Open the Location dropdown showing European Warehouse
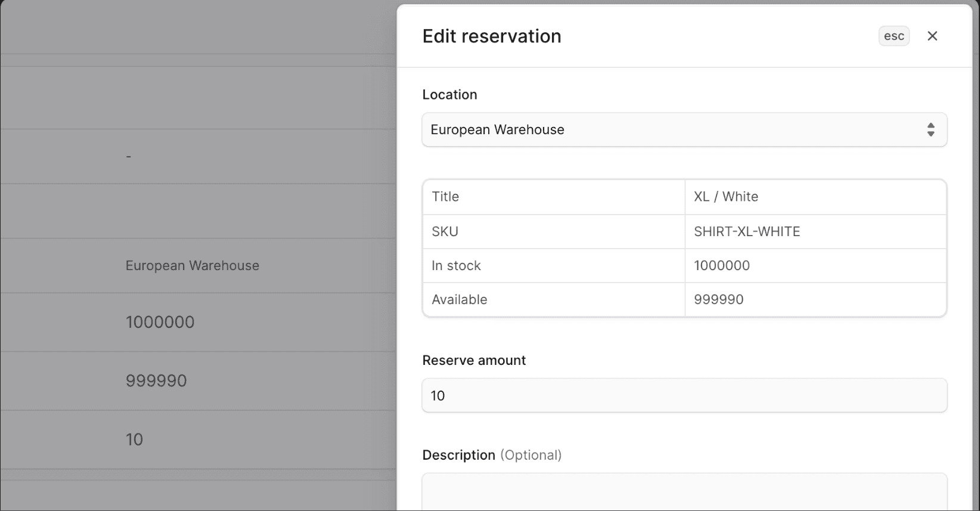Image resolution: width=980 pixels, height=511 pixels. point(683,130)
